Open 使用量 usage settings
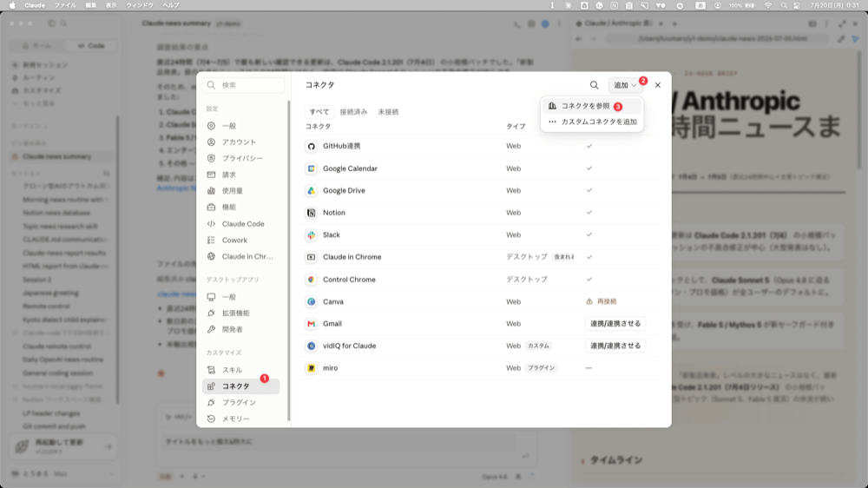The image size is (868, 488). click(240, 190)
